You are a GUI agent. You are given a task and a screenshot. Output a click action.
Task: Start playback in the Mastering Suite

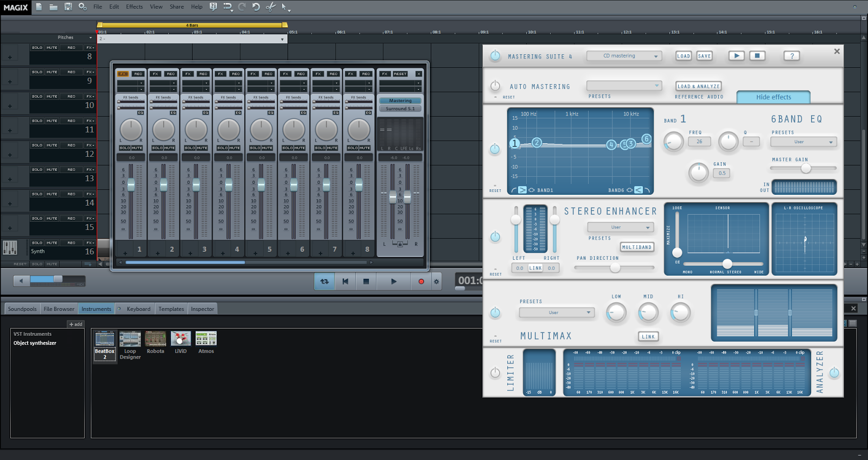(736, 55)
